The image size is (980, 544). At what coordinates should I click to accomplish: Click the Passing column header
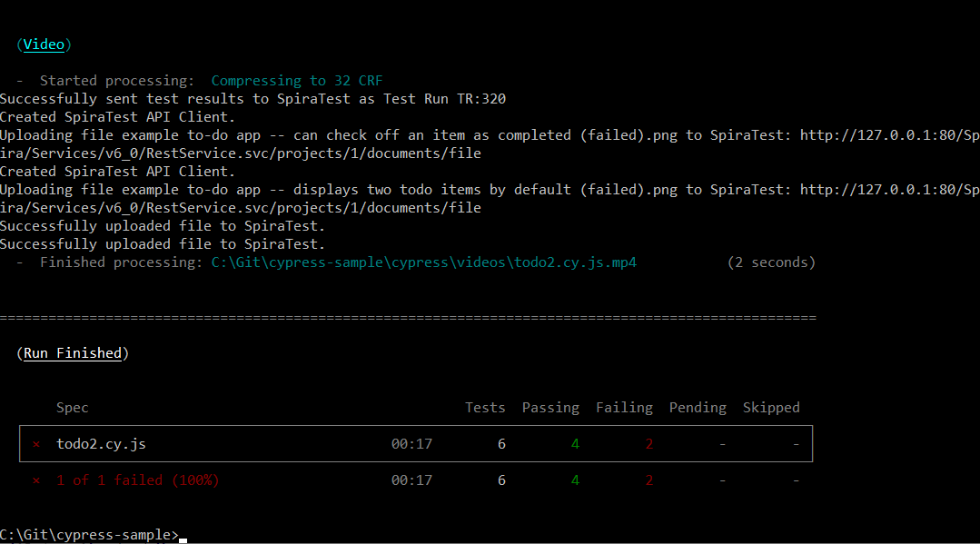tap(550, 408)
